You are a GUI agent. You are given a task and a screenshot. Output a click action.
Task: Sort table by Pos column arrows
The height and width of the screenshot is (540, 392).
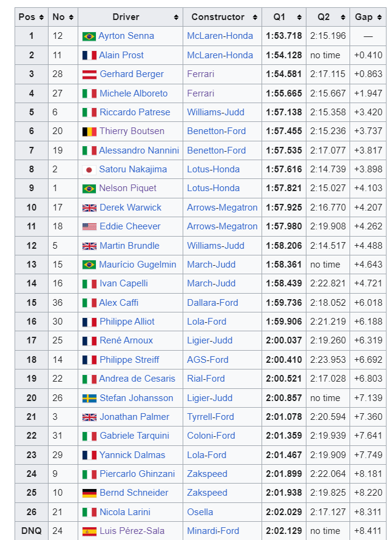tap(42, 17)
